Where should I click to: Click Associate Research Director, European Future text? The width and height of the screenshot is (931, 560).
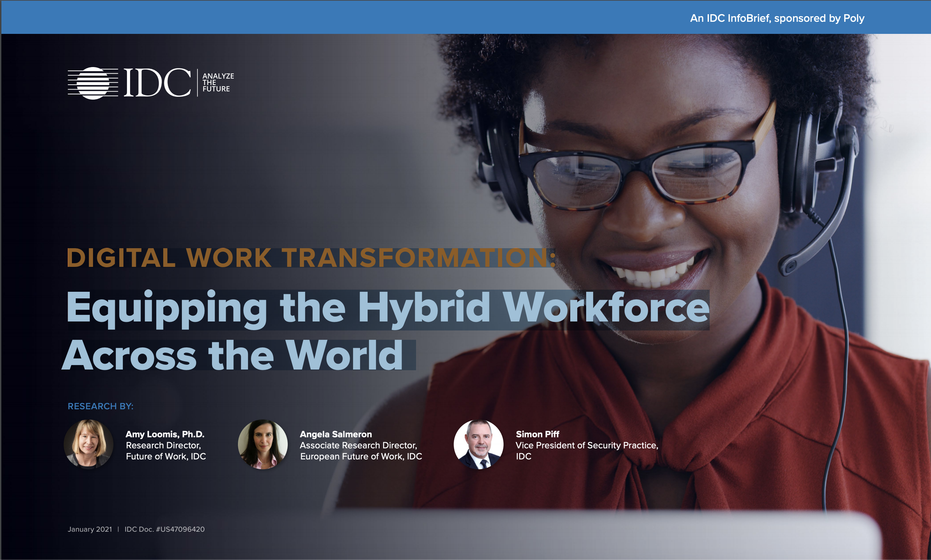361,451
